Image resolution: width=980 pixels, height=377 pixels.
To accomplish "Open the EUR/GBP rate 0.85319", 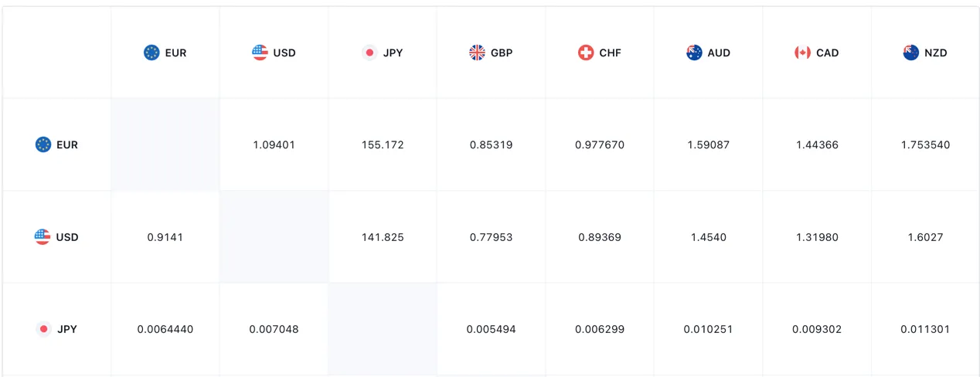I will (491, 144).
